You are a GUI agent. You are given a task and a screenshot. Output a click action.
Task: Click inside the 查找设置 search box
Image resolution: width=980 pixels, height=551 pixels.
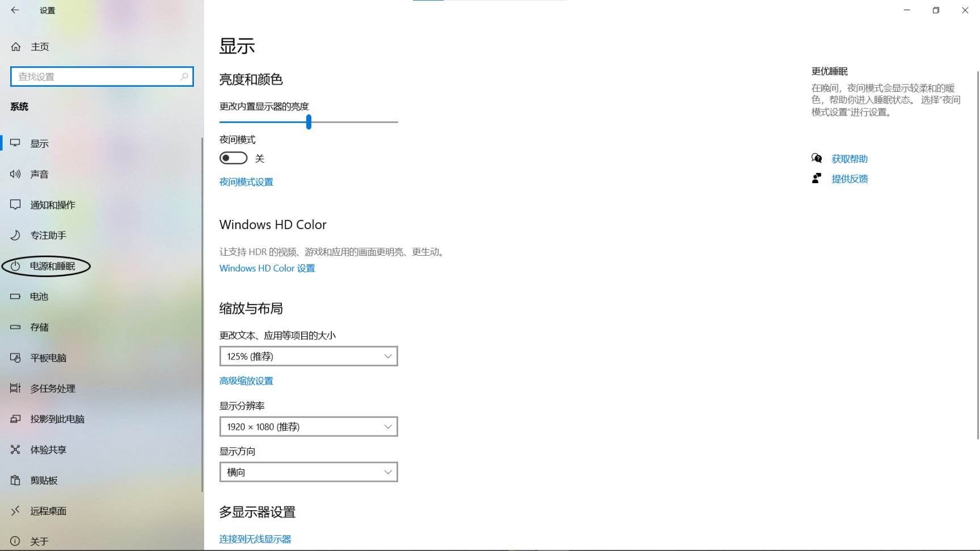(x=102, y=77)
